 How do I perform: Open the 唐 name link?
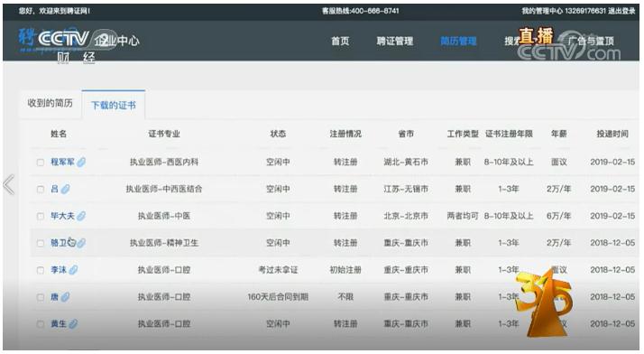54,297
